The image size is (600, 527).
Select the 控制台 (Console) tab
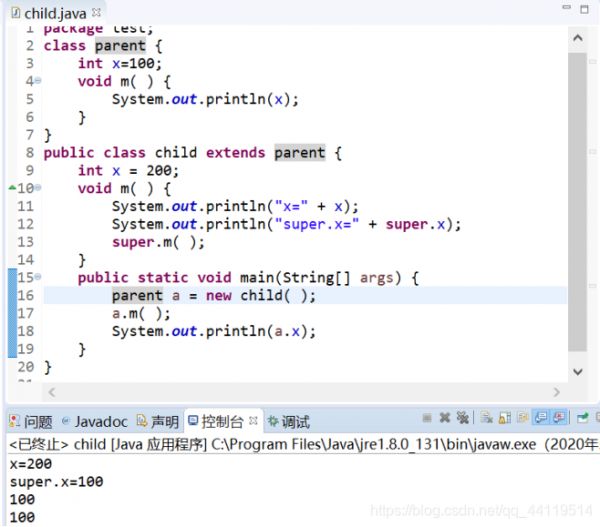pos(223,422)
